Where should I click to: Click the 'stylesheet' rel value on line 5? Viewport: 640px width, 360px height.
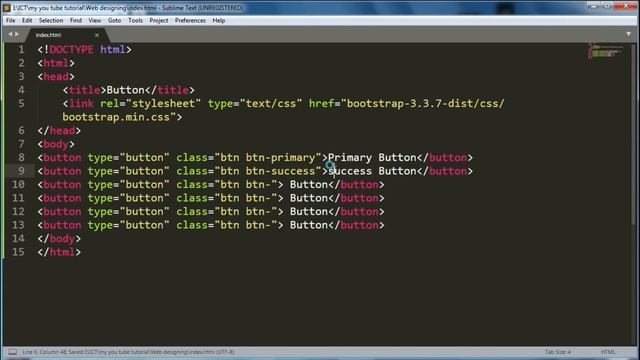164,104
